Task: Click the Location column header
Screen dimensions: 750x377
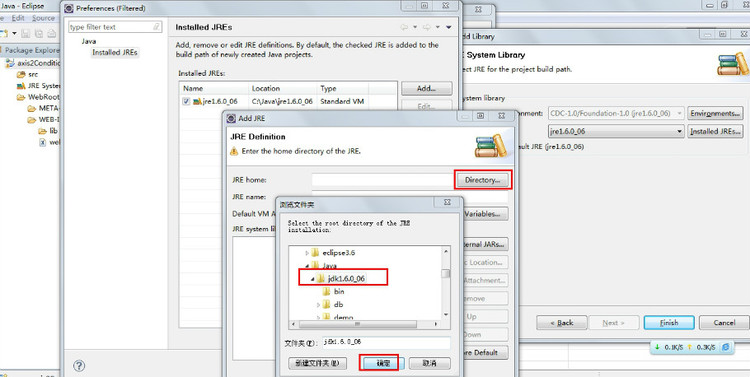Action: pos(284,88)
